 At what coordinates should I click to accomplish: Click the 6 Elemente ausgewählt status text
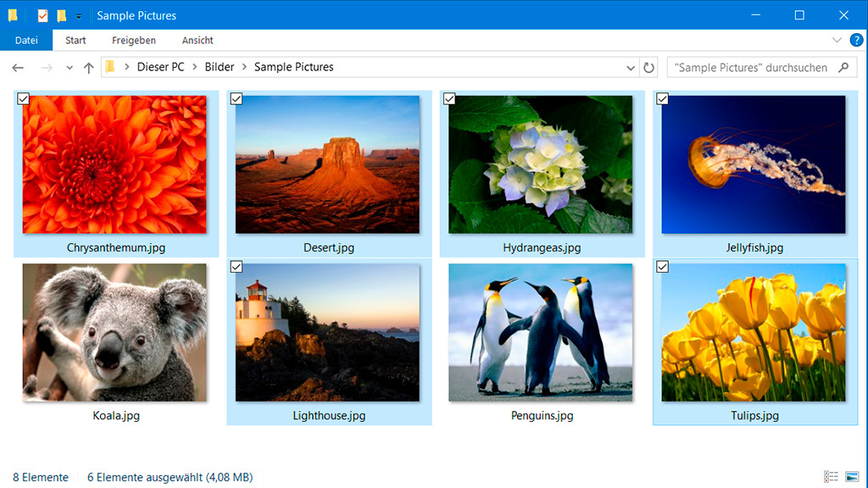(x=170, y=477)
